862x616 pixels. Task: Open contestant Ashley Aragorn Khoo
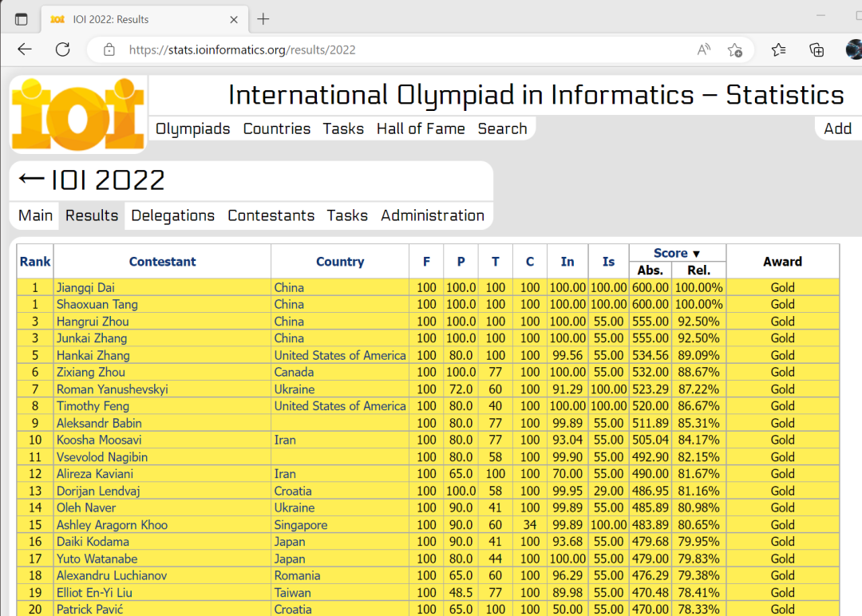click(112, 525)
